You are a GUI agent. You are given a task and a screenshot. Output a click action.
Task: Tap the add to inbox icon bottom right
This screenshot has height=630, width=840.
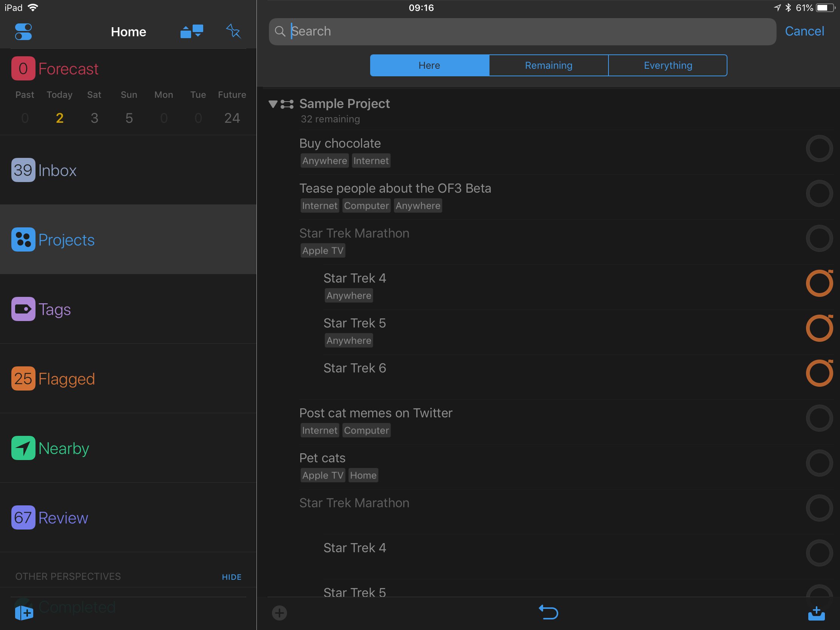point(816,613)
